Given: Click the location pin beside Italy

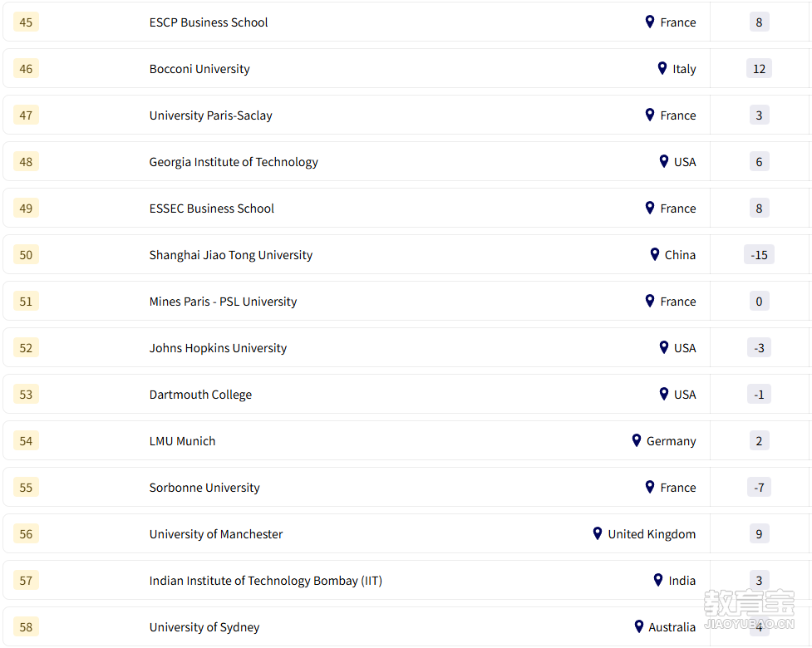Looking at the screenshot, I should [662, 68].
